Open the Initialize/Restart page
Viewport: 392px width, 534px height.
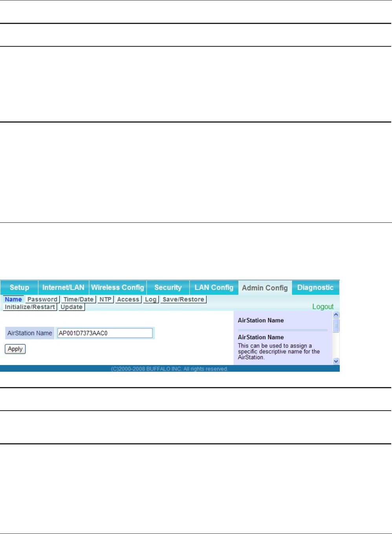click(30, 307)
